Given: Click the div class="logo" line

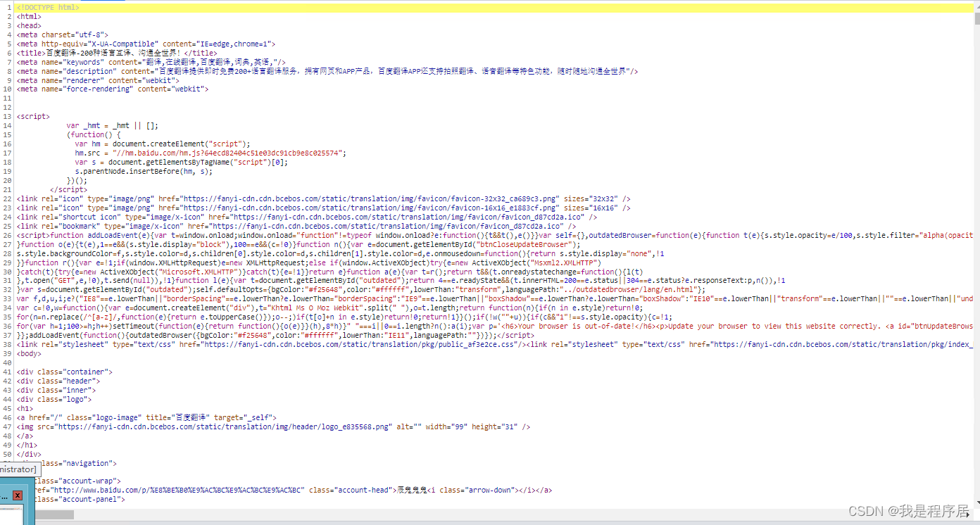Looking at the screenshot, I should 54,399.
